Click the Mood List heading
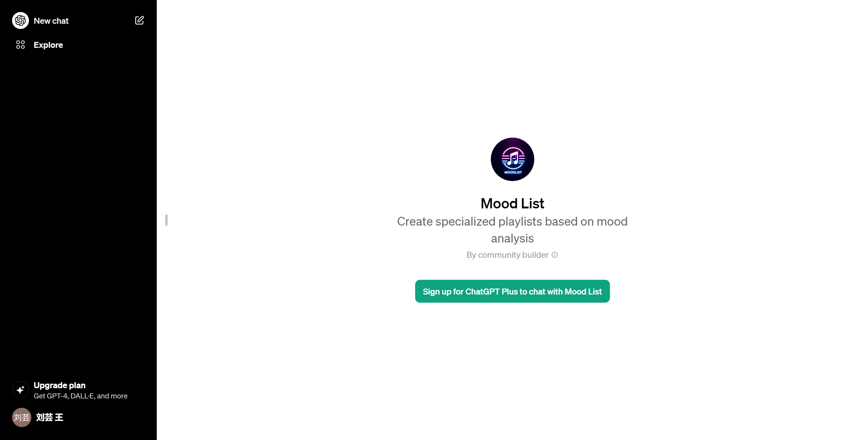 [512, 203]
